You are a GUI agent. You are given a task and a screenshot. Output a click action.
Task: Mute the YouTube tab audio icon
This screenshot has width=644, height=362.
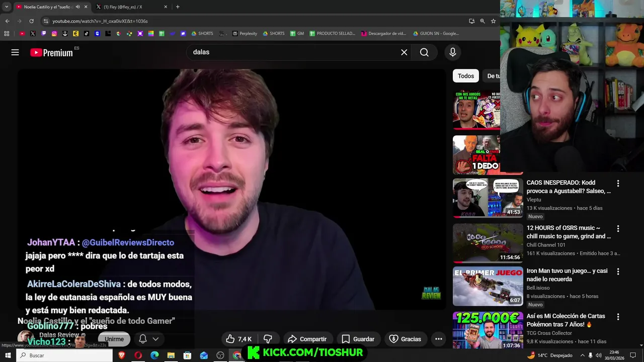77,7
